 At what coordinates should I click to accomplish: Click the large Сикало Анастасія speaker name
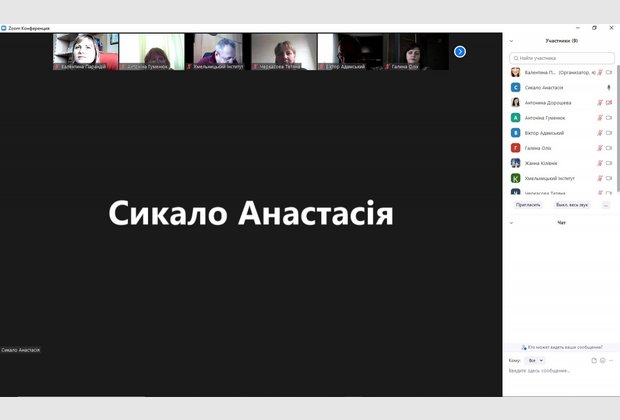(251, 213)
